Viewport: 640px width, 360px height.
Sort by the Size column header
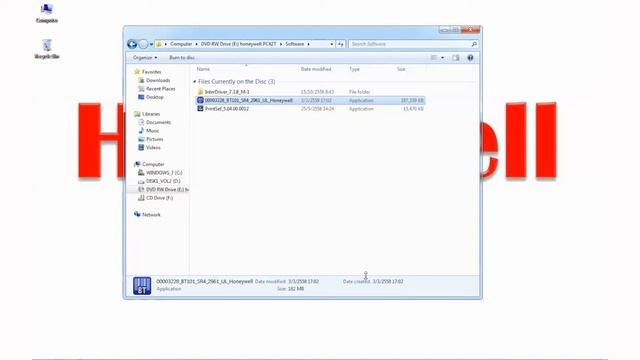pyautogui.click(x=401, y=69)
